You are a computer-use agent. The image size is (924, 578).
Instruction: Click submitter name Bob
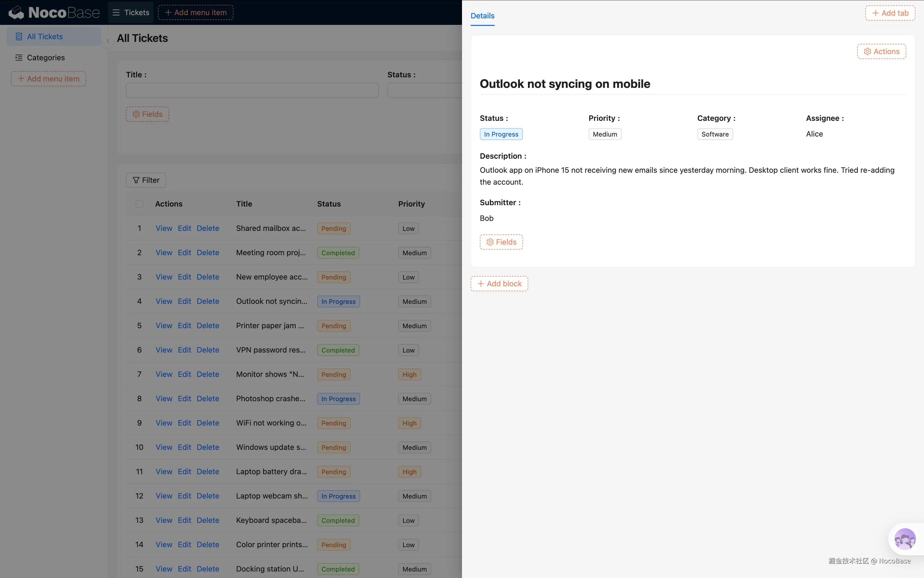point(487,218)
